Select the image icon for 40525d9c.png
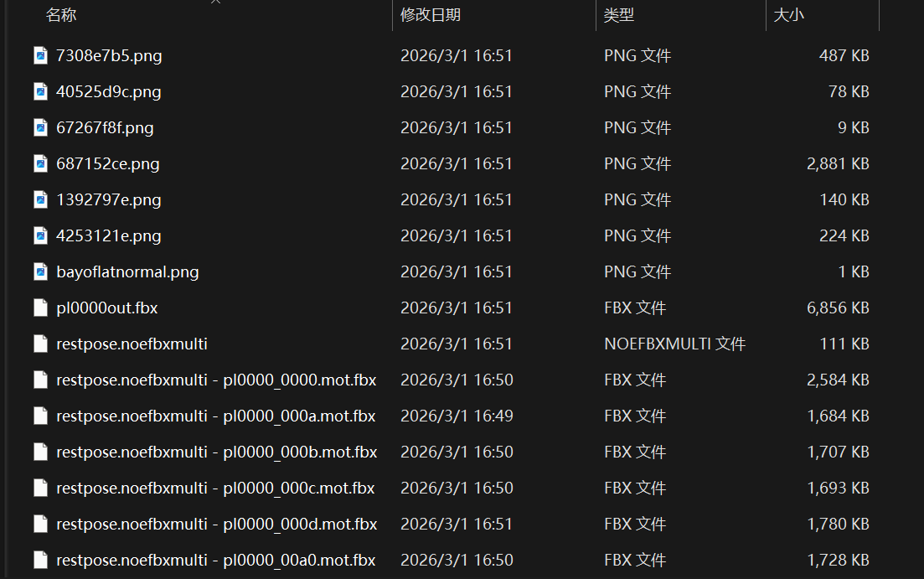 click(x=40, y=92)
